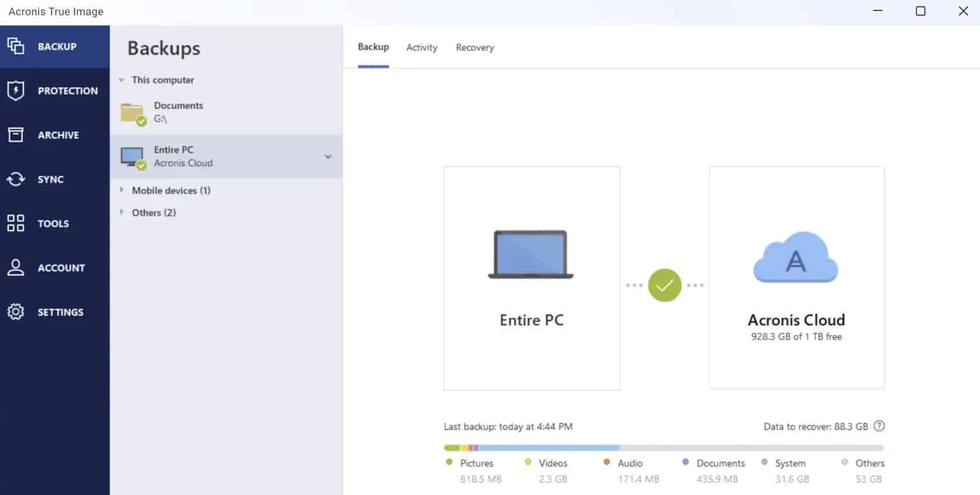Minimize the Acronis True Image window
Image resolution: width=980 pixels, height=495 pixels.
click(878, 11)
